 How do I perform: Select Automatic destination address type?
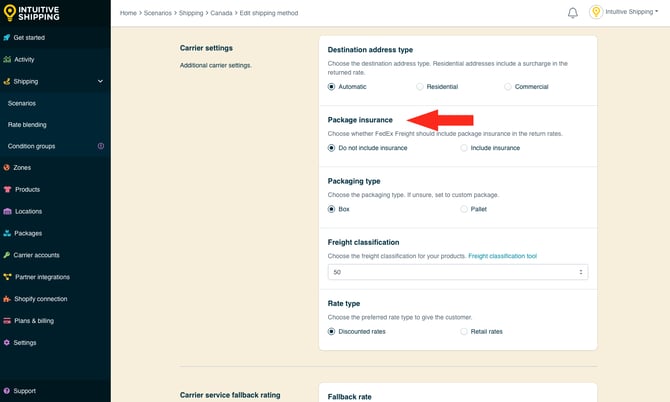331,87
